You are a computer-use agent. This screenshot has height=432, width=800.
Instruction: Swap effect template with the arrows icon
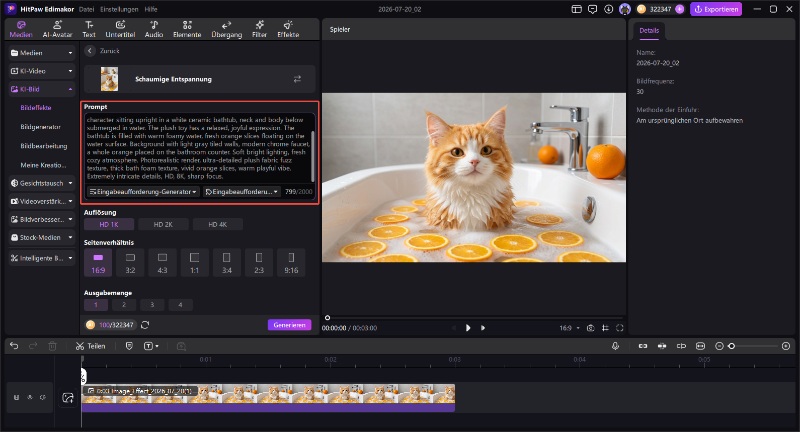pos(297,79)
